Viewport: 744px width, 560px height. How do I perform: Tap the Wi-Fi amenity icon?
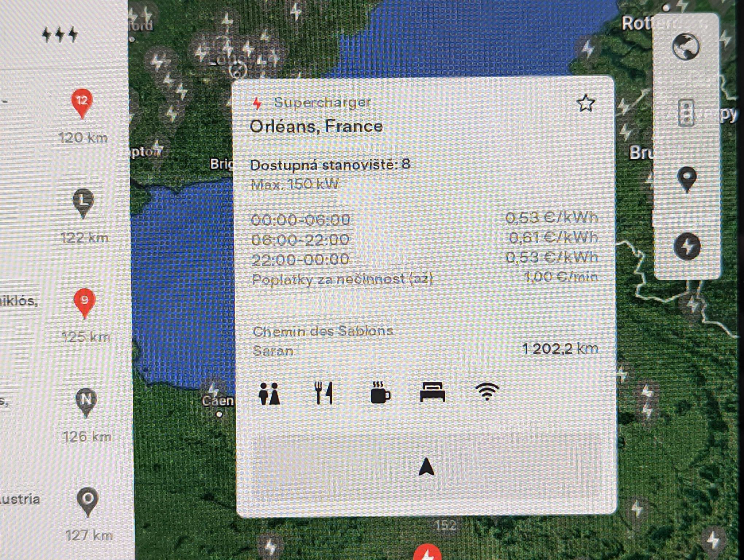click(x=487, y=392)
